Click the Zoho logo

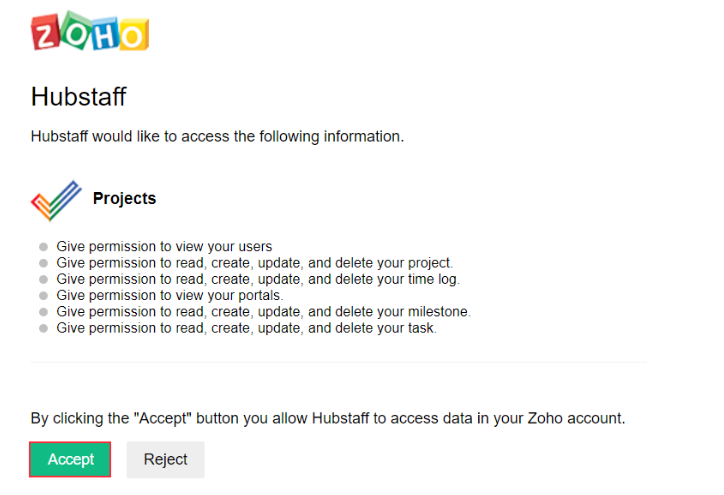90,32
